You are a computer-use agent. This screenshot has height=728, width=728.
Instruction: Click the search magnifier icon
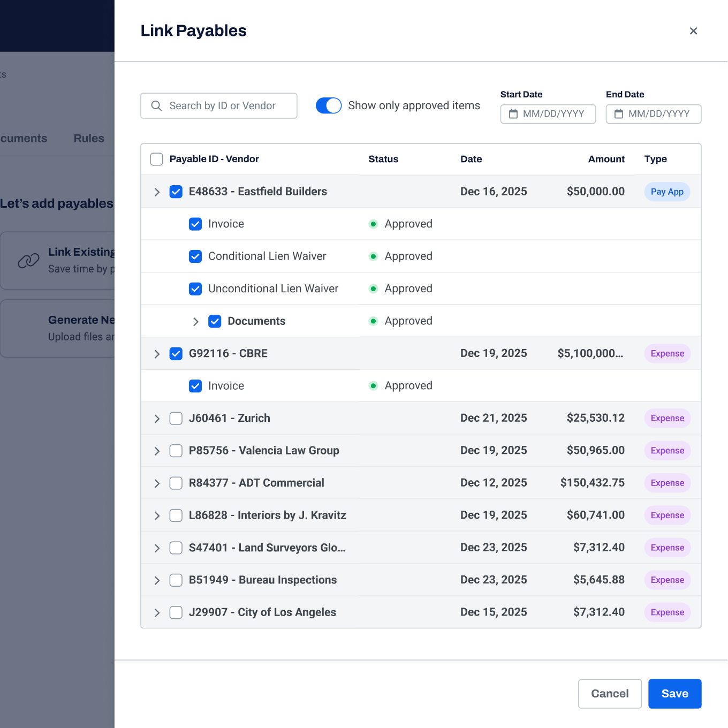(x=156, y=106)
